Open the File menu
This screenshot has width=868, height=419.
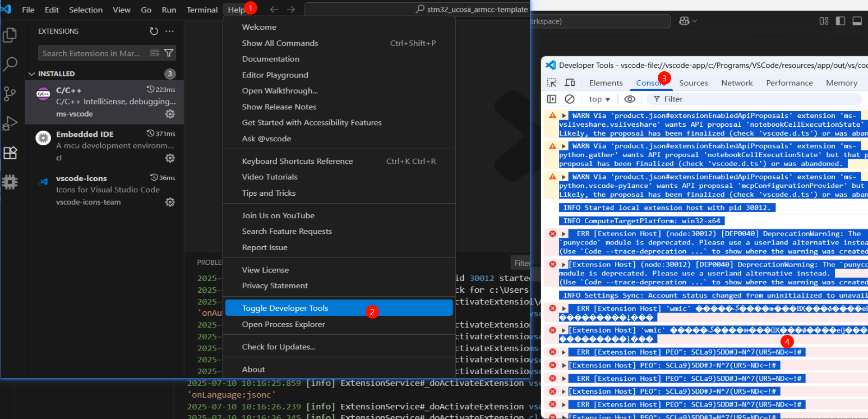(x=28, y=10)
